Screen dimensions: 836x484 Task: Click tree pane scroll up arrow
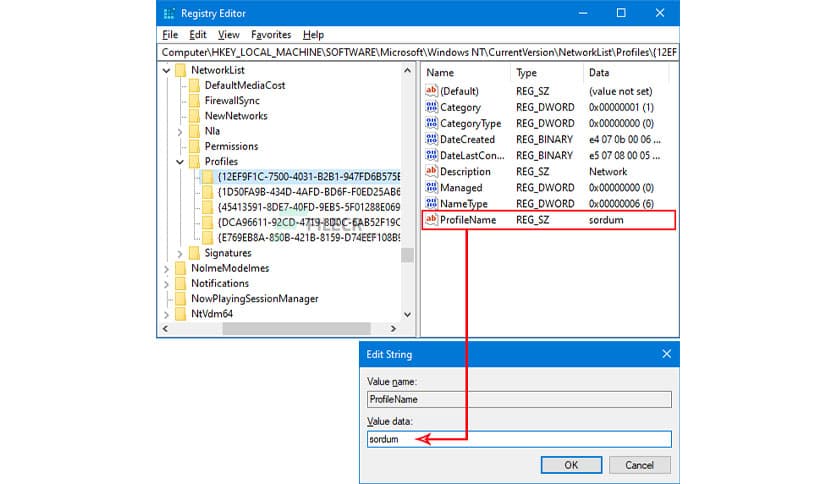click(x=407, y=70)
